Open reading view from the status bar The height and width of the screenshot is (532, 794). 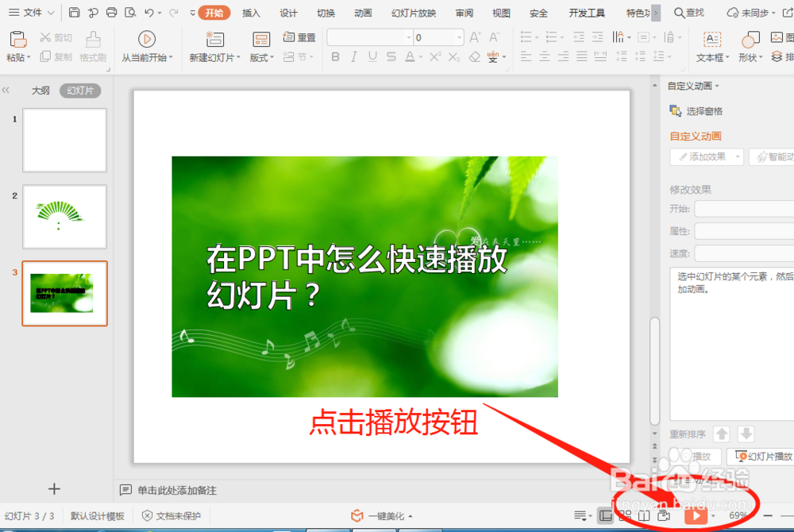tap(643, 515)
